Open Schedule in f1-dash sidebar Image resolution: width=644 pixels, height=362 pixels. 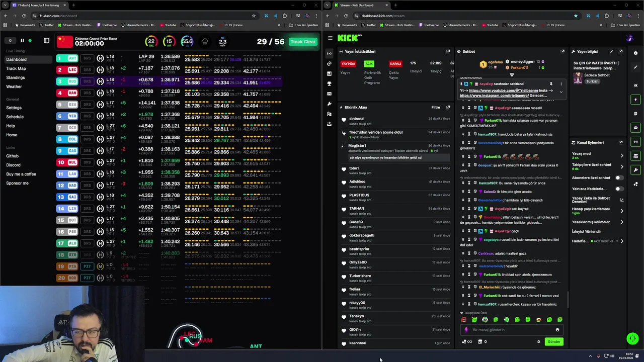click(x=15, y=117)
